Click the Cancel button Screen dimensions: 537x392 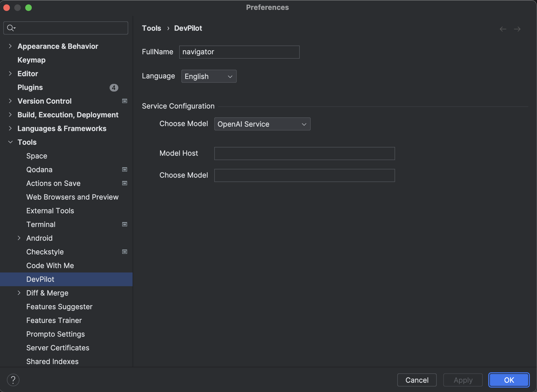[417, 379]
